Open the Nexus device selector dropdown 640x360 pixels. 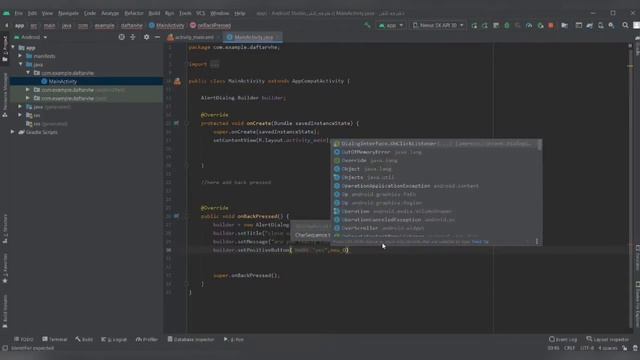click(438, 25)
